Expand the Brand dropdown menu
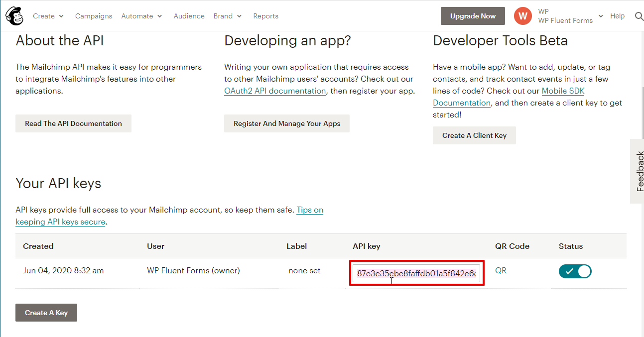Viewport: 644px width, 337px height. (x=228, y=16)
